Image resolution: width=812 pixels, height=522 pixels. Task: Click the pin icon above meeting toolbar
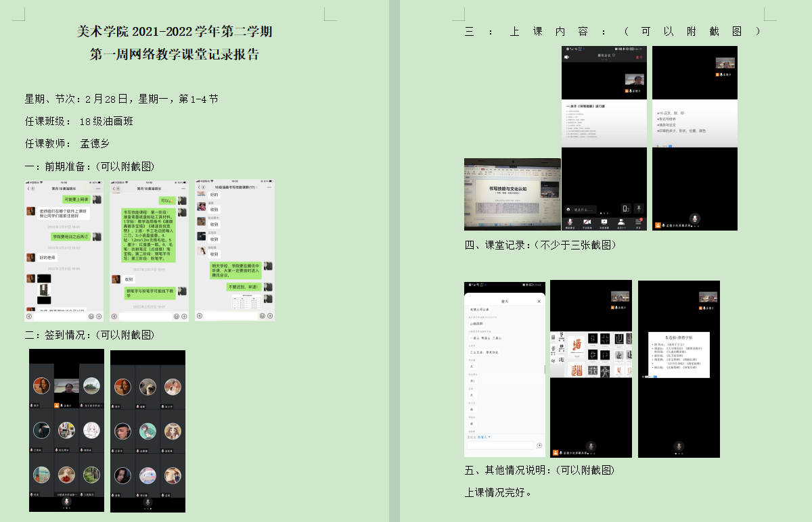point(638,209)
